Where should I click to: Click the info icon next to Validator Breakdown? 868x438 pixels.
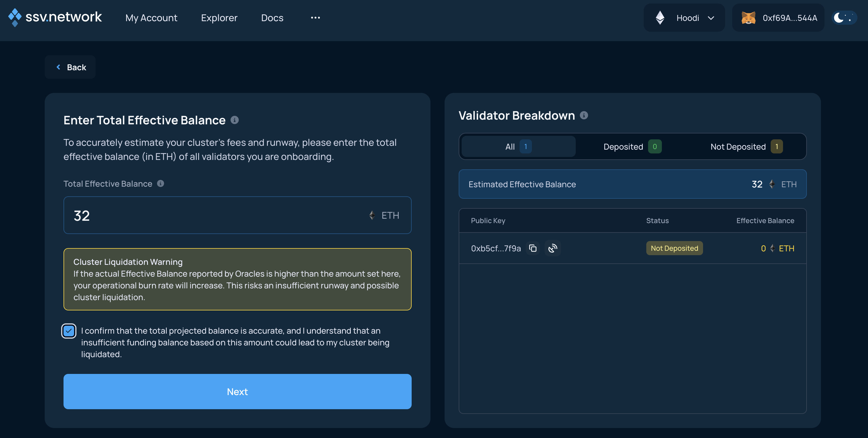(x=585, y=115)
